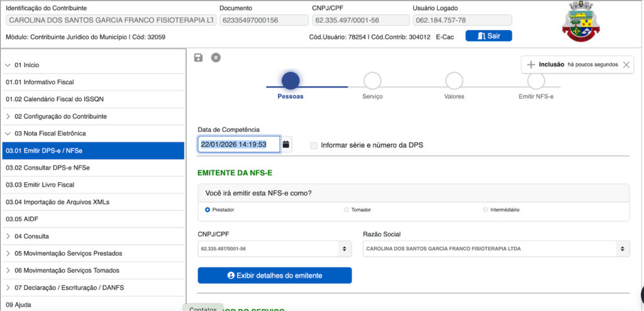Choose the Tomador radio option
Screen dimensions: 644x311
(x=347, y=209)
